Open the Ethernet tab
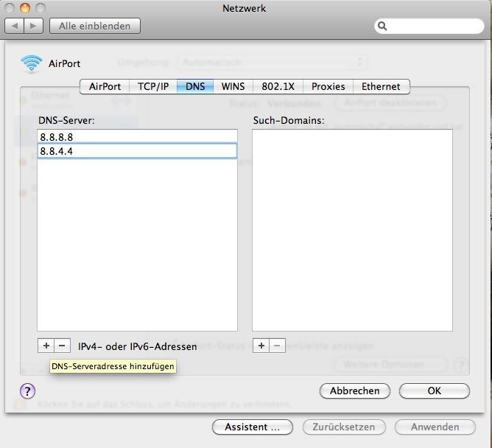This screenshot has width=492, height=448. 382,86
